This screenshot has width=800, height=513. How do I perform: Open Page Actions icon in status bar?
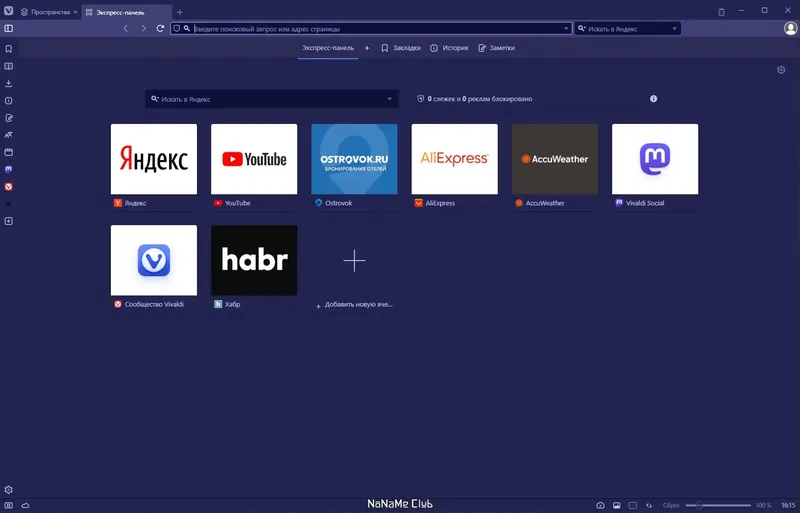(x=649, y=505)
